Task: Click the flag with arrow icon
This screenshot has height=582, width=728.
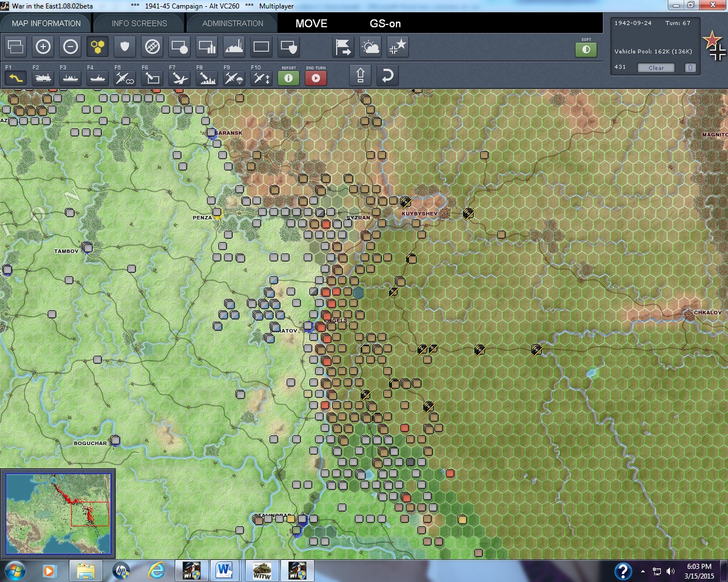Action: [344, 47]
